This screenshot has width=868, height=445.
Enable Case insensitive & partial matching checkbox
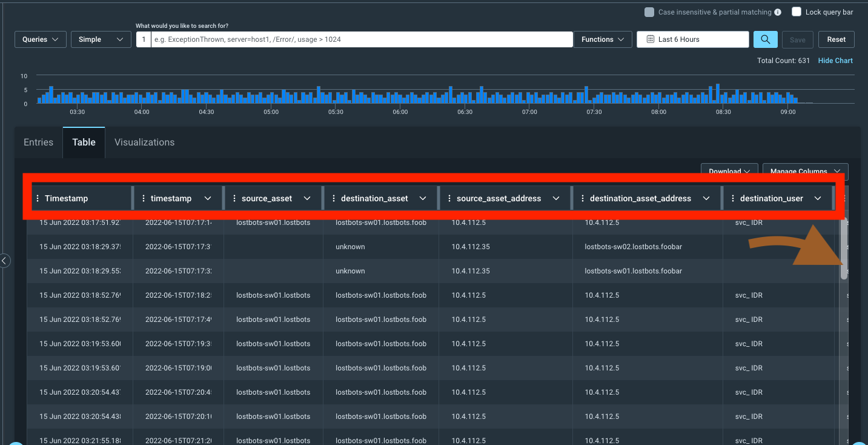click(649, 12)
